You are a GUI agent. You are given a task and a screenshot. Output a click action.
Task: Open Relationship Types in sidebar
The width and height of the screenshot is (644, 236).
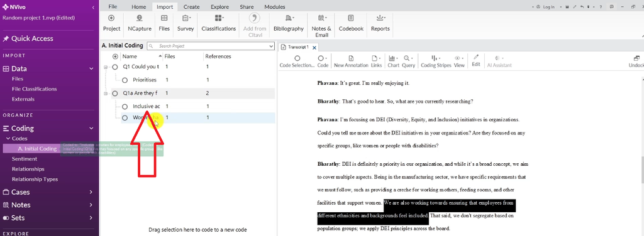point(35,179)
